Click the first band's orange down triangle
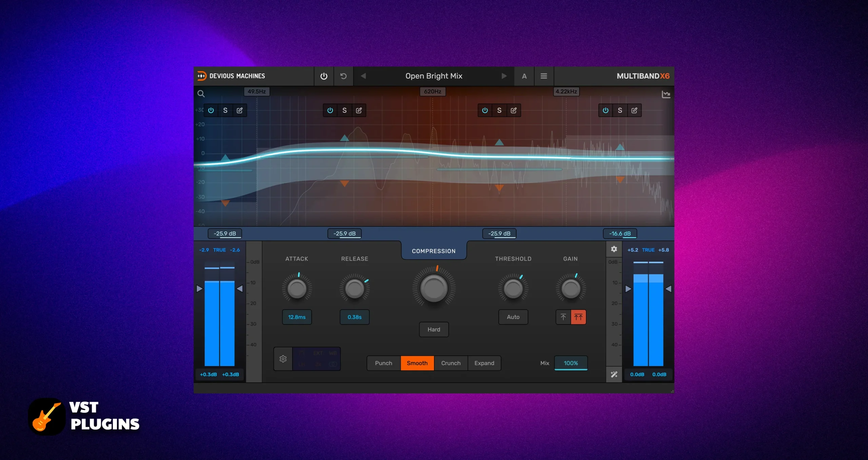Screen dimensions: 868x460 (225, 203)
